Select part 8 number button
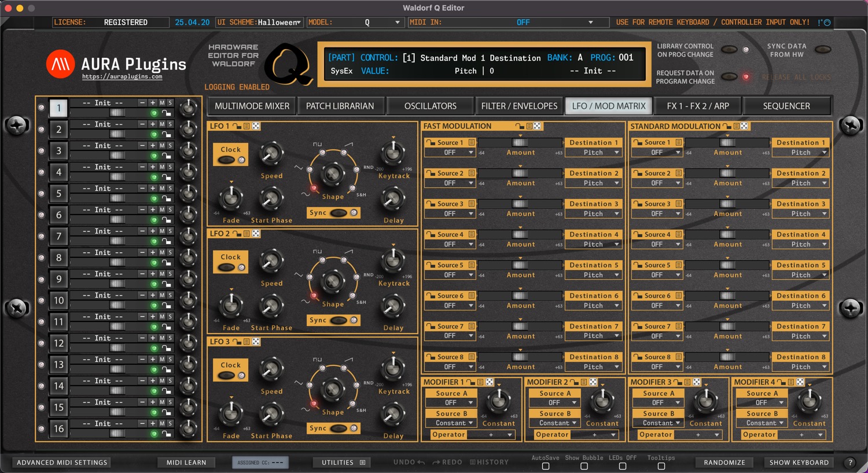The width and height of the screenshot is (868, 473). 58,257
